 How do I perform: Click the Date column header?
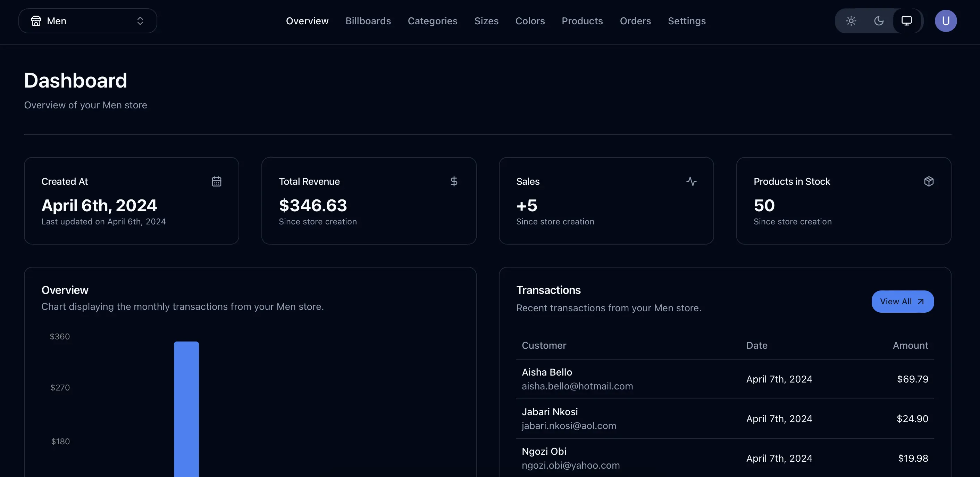(757, 345)
